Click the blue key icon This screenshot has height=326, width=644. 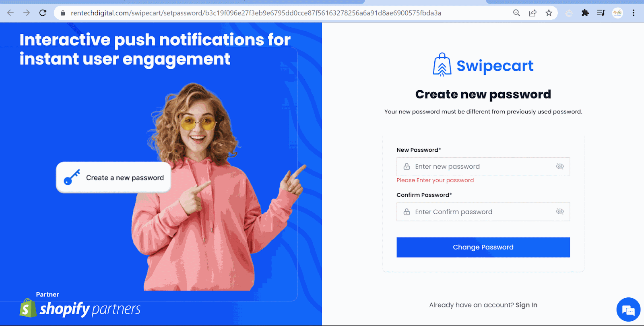(x=72, y=177)
